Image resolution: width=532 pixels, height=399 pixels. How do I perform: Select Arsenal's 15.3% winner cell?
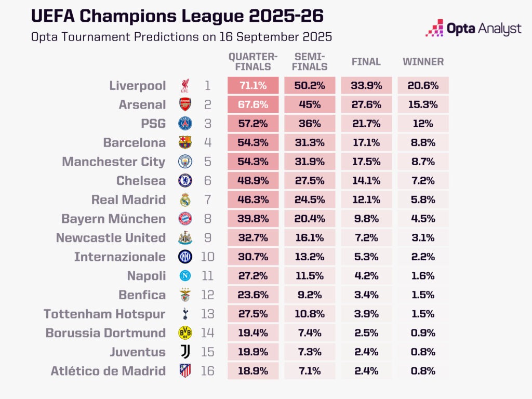[423, 104]
